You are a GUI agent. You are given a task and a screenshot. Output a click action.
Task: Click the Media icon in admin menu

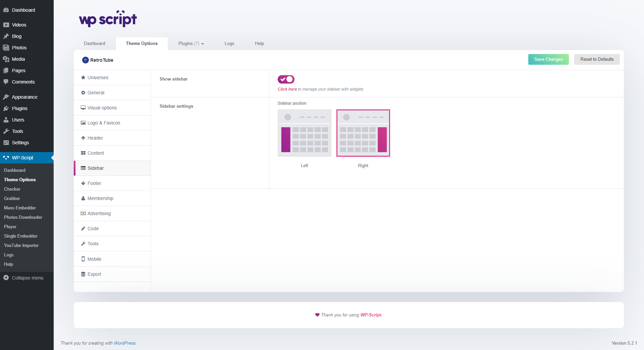(x=6, y=59)
